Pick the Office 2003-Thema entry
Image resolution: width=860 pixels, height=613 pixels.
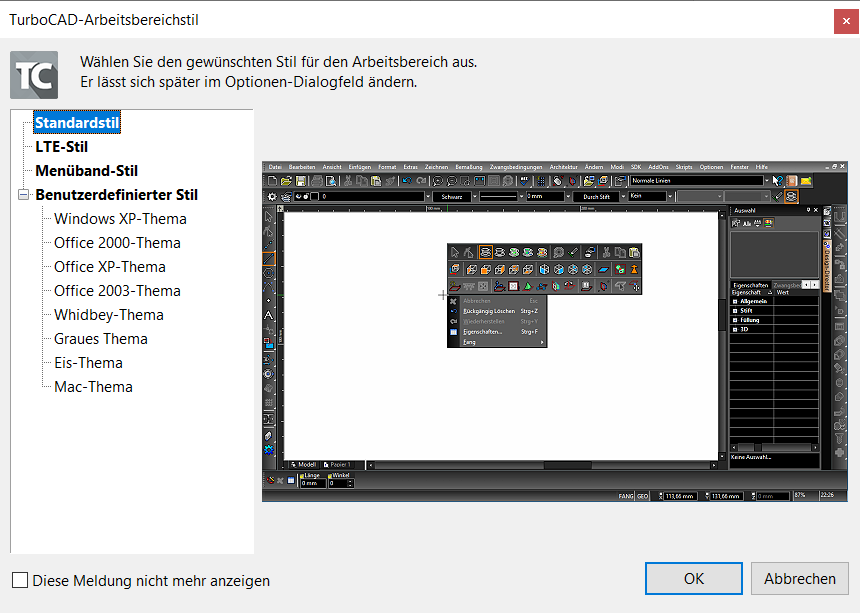point(117,291)
